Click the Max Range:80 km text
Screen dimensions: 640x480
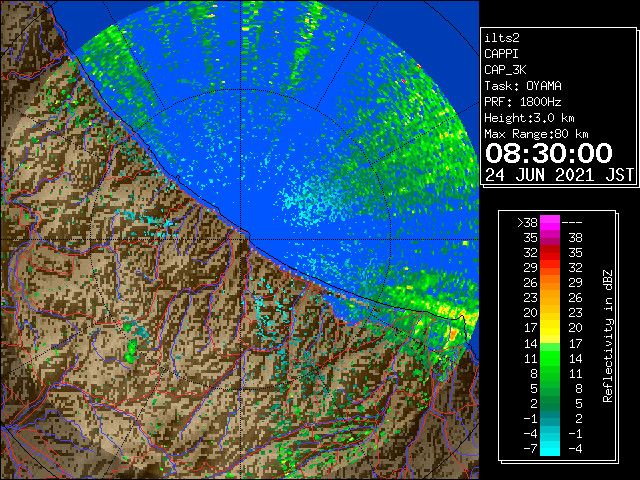pyautogui.click(x=536, y=134)
